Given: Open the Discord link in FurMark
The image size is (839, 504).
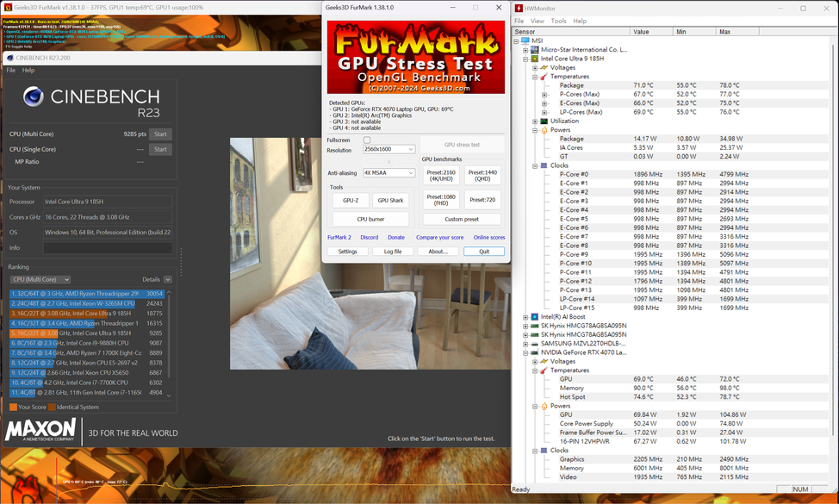Looking at the screenshot, I should [x=370, y=238].
